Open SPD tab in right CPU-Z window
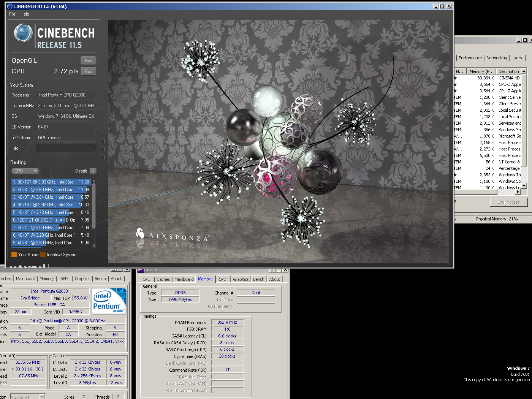The image size is (532, 399). point(223,279)
